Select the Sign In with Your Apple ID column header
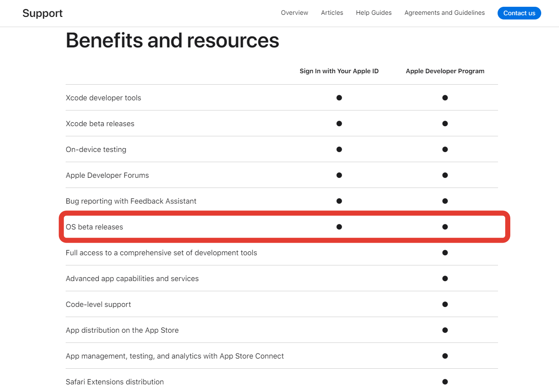The height and width of the screenshot is (392, 559). 339,71
